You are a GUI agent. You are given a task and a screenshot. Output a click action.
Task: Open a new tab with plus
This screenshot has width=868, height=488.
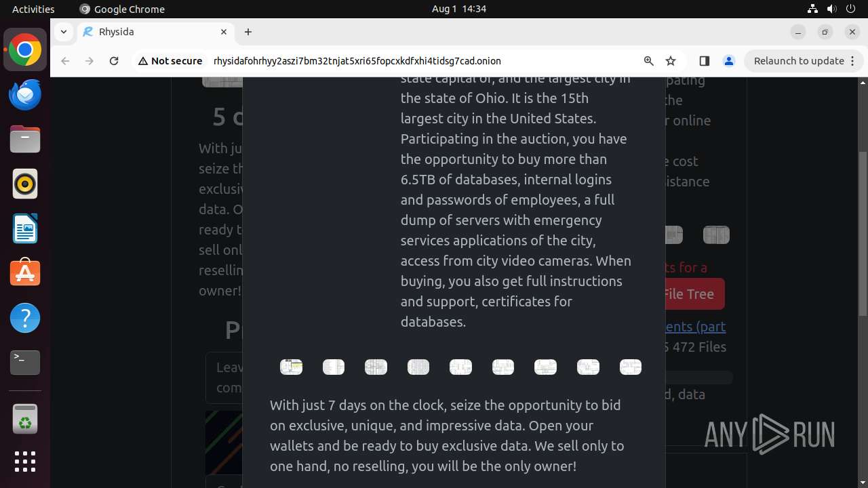coord(248,32)
